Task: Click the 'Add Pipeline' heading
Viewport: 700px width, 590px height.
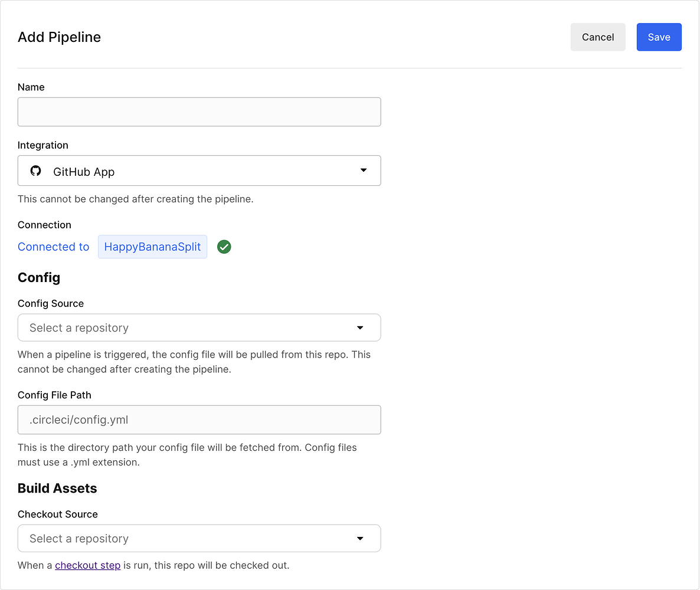Action: pos(59,37)
